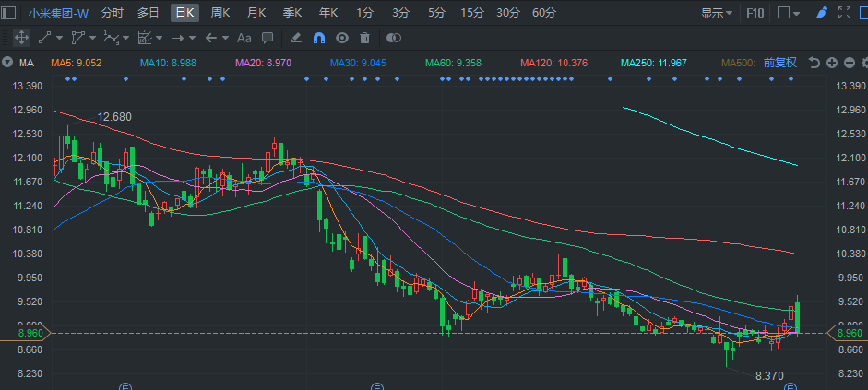The image size is (868, 390).
Task: Open the blue paintbrush drawing tools
Action: pos(822,12)
